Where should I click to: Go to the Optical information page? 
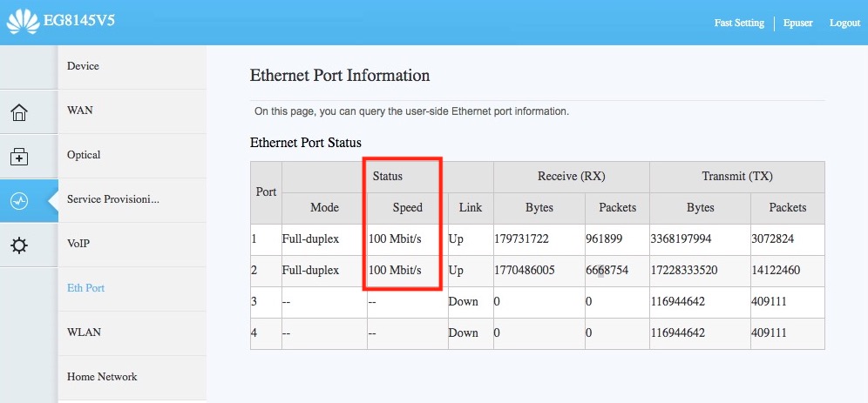click(84, 155)
